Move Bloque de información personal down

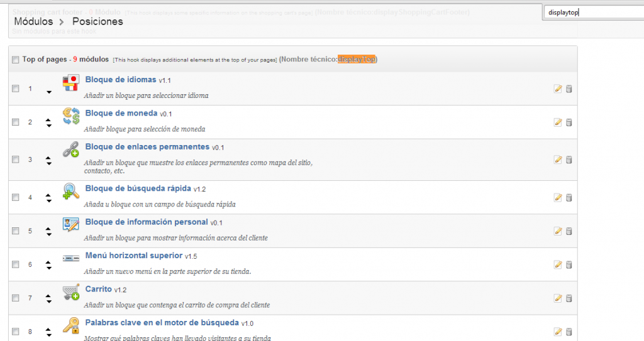pyautogui.click(x=49, y=235)
